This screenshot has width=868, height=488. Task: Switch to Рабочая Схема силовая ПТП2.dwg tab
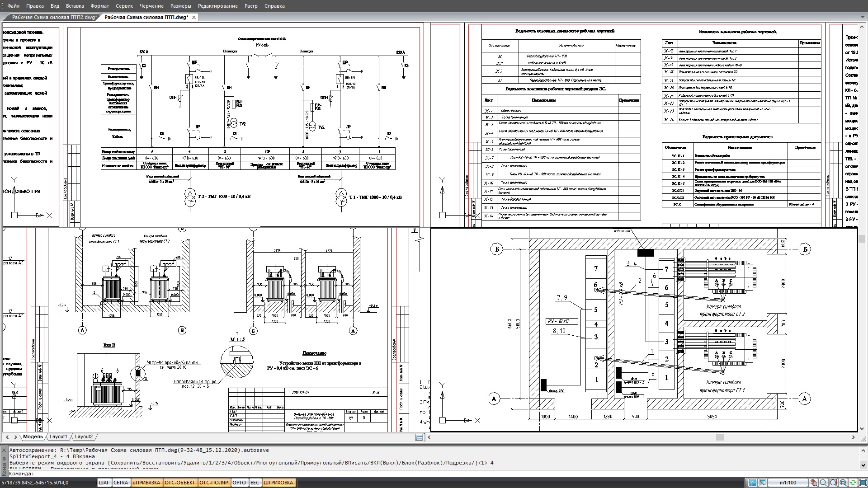(54, 17)
